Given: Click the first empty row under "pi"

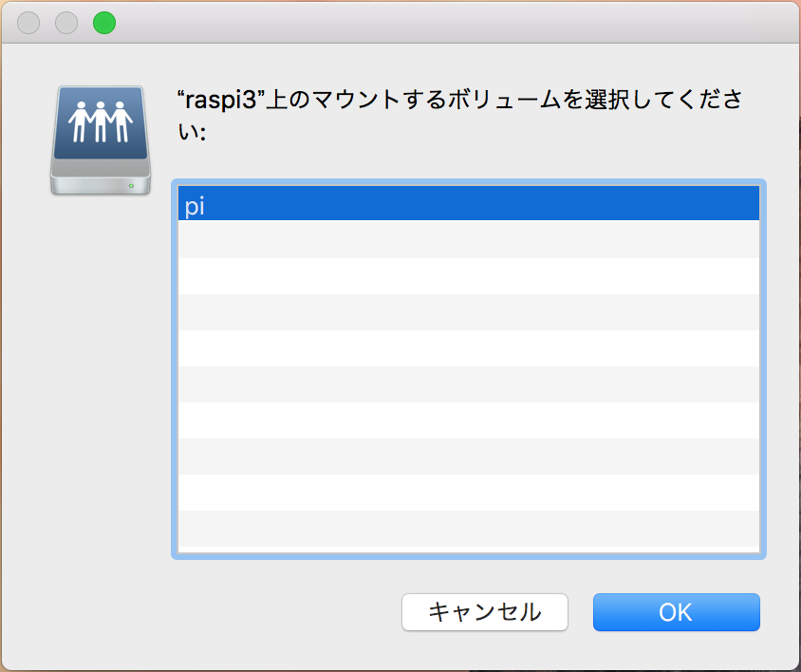Looking at the screenshot, I should (x=469, y=239).
